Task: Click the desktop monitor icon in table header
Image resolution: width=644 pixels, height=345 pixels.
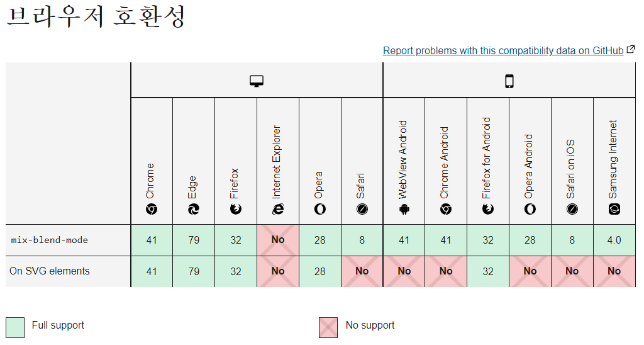Action: (x=257, y=81)
